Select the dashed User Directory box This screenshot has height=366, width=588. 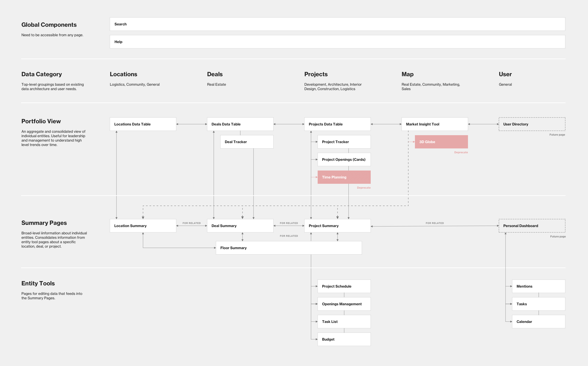532,124
